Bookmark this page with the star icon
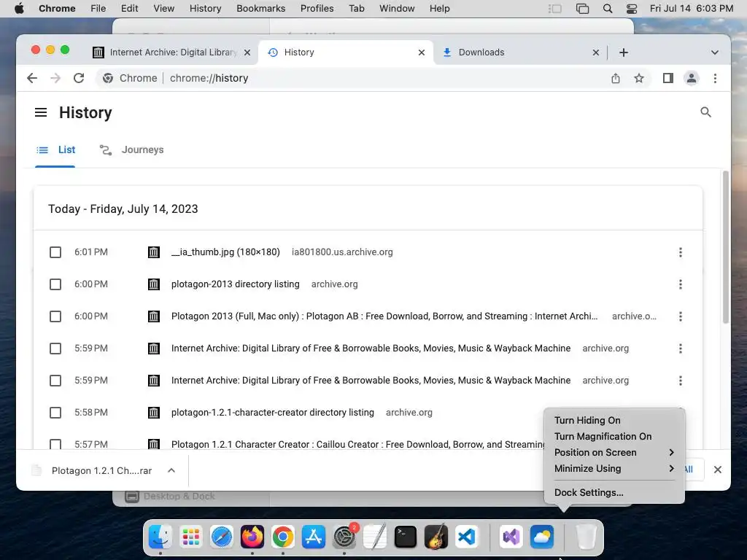 point(639,78)
